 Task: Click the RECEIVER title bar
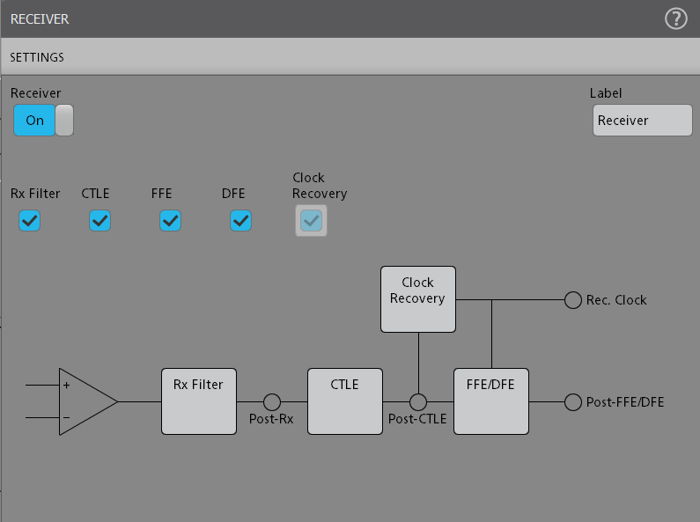[x=40, y=19]
